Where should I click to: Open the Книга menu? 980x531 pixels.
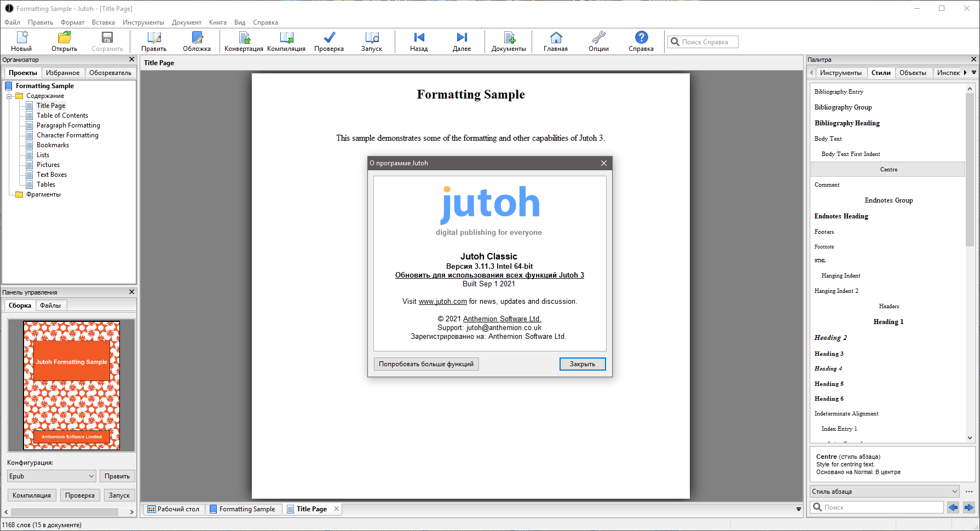click(x=217, y=22)
